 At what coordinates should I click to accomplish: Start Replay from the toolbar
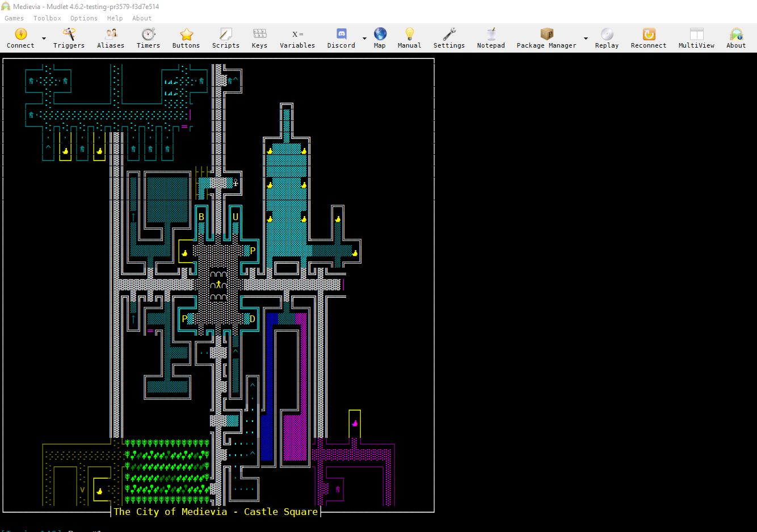[x=607, y=38]
